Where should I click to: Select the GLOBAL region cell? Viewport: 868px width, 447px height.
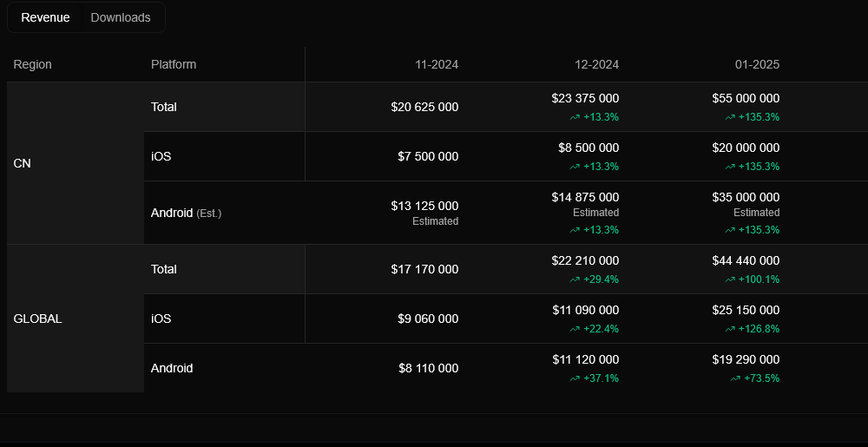76,319
